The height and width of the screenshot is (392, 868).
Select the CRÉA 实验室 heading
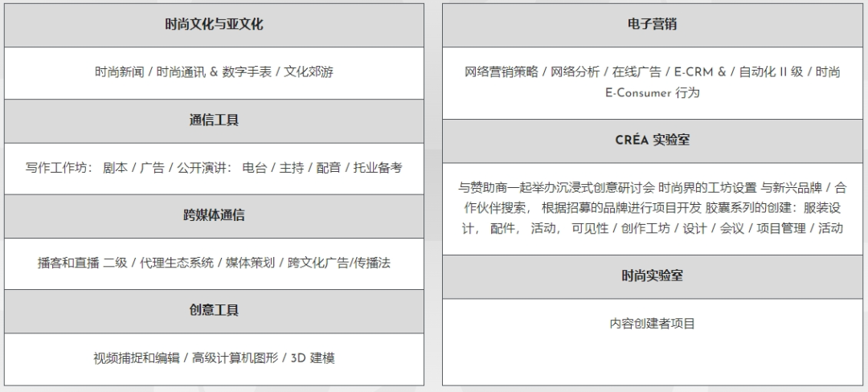(x=652, y=140)
